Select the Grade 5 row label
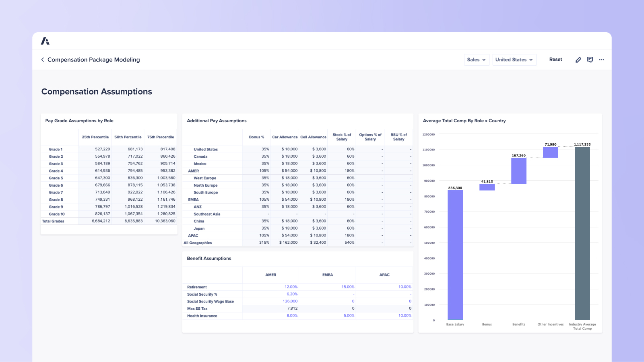 [56, 178]
